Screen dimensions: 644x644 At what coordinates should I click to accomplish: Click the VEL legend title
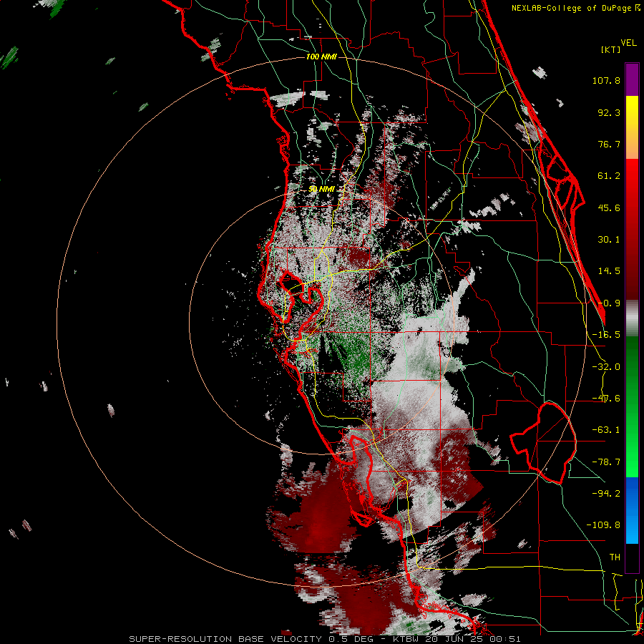(x=628, y=43)
